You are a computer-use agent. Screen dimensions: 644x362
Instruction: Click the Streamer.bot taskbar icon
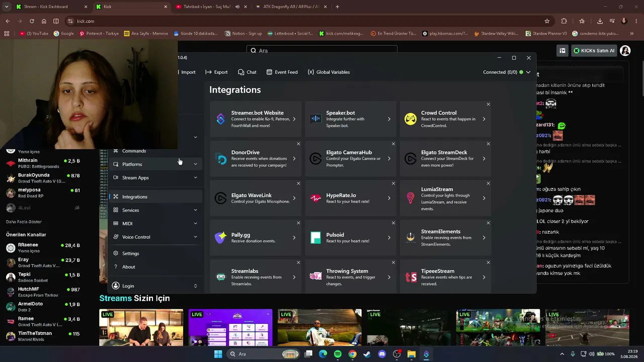click(x=426, y=354)
